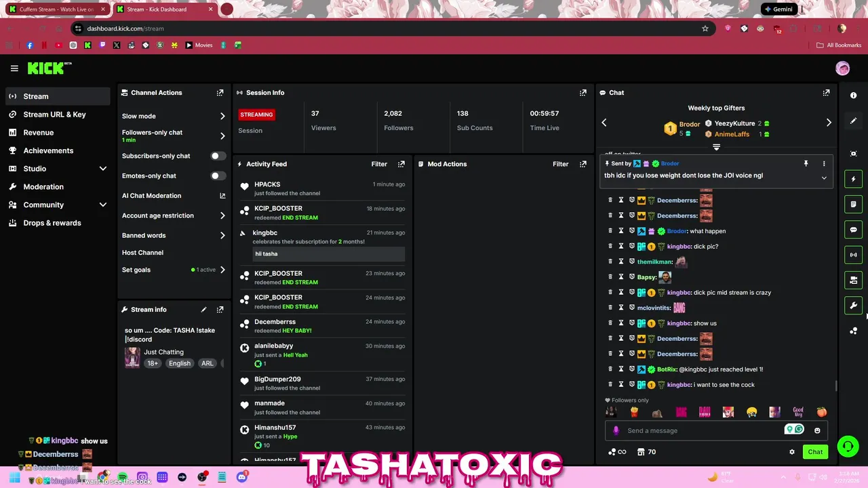Collapse the pinned message with chevron
The image size is (868, 488).
tap(824, 178)
